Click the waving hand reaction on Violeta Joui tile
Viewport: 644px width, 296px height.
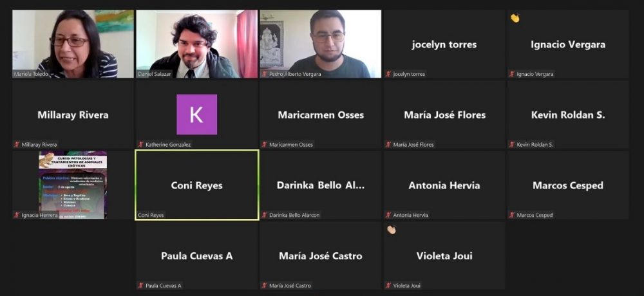click(x=392, y=230)
